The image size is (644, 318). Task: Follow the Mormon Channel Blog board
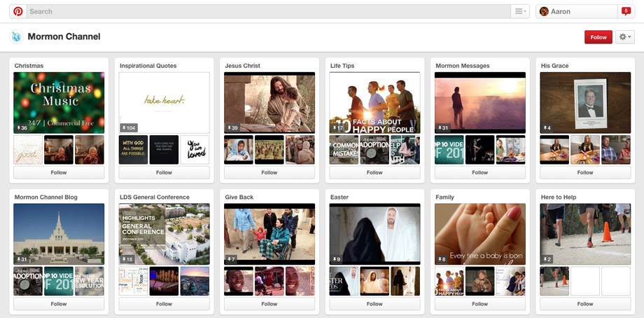tap(59, 304)
